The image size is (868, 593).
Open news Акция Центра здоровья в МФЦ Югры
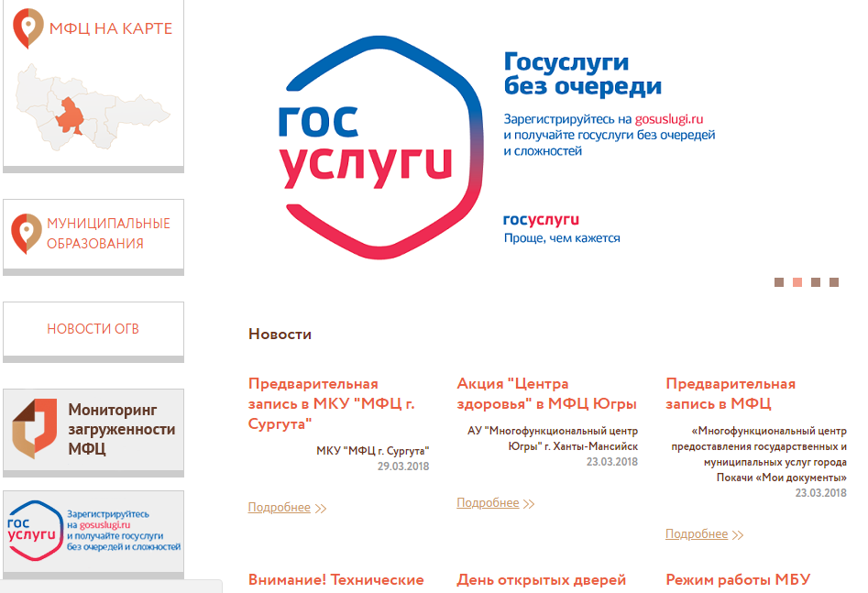(546, 394)
